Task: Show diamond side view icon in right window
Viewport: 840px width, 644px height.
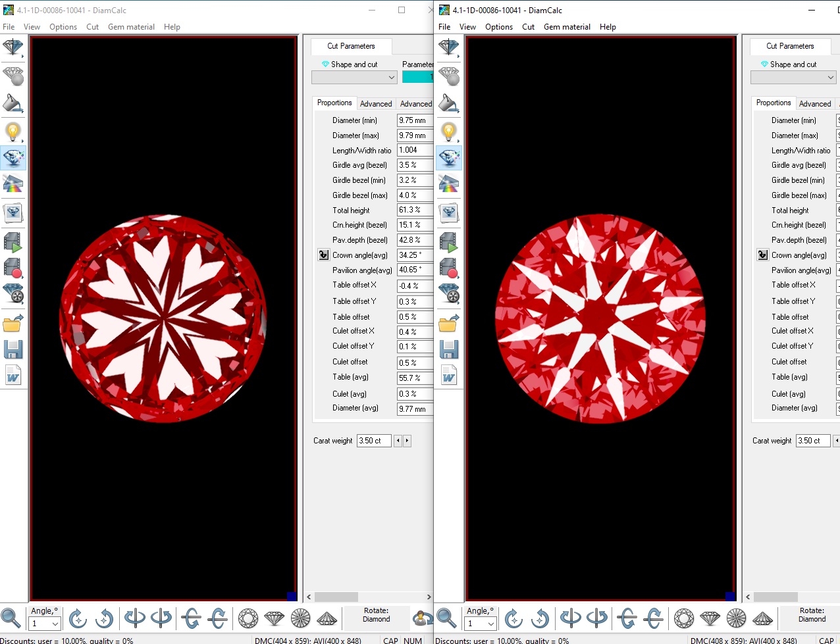Action: 710,618
